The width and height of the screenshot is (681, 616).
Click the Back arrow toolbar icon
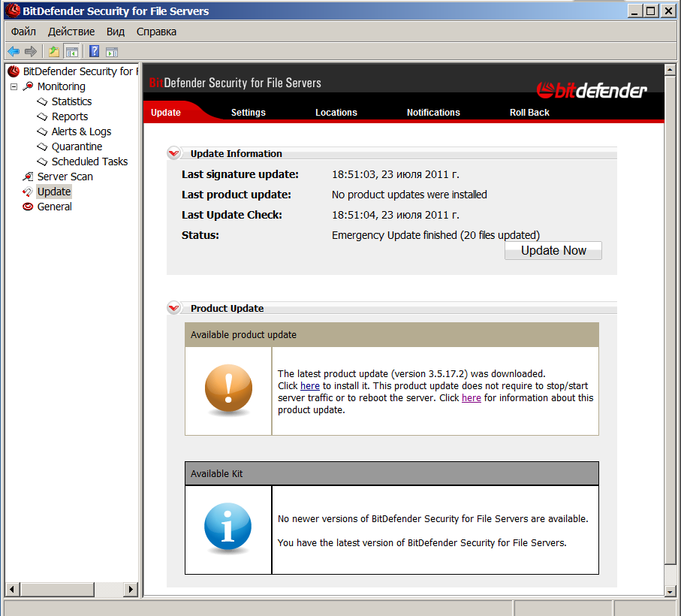pos(14,52)
